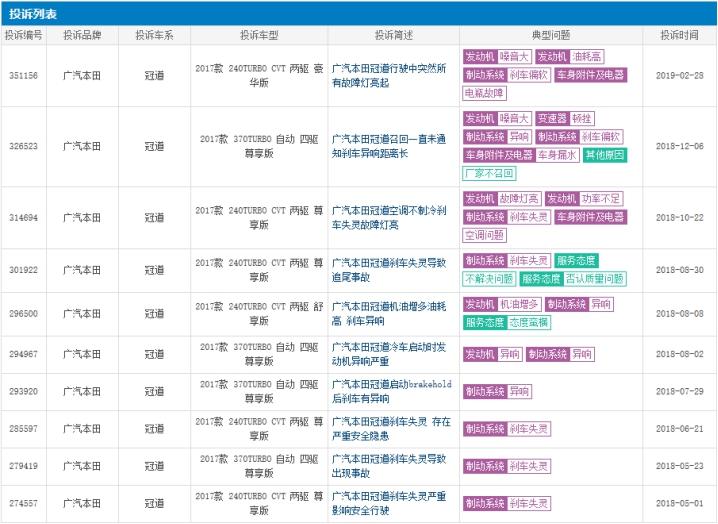This screenshot has height=524, width=718.
Task: Select complaint number 274557
Action: 23,503
